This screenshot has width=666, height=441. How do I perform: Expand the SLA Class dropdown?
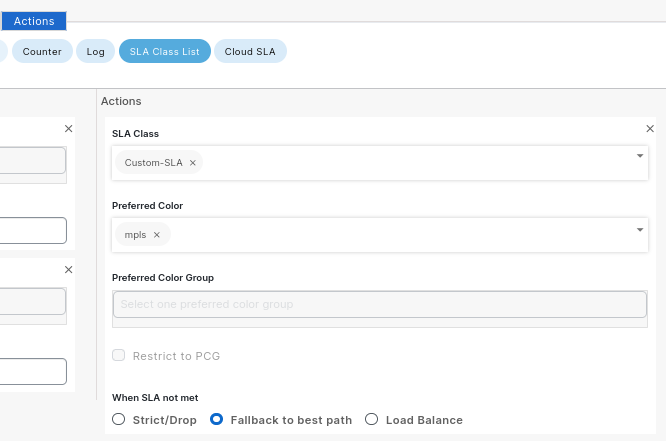tap(640, 156)
